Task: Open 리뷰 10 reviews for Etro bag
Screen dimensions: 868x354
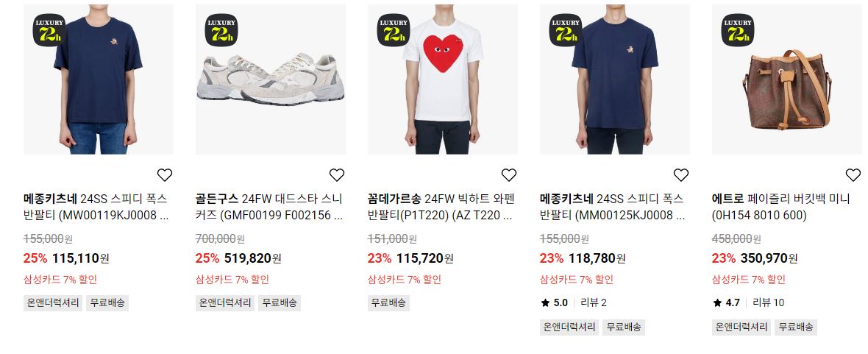Action: coord(769,303)
